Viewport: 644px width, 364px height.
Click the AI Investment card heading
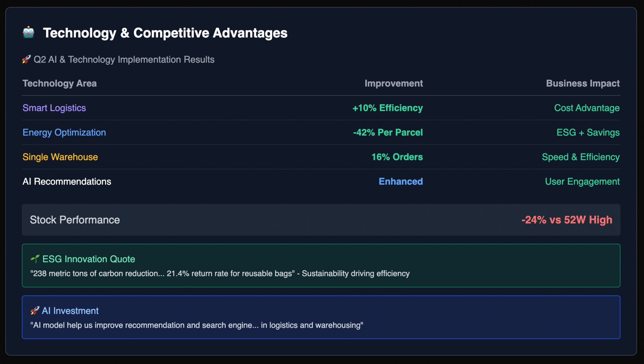(x=70, y=311)
